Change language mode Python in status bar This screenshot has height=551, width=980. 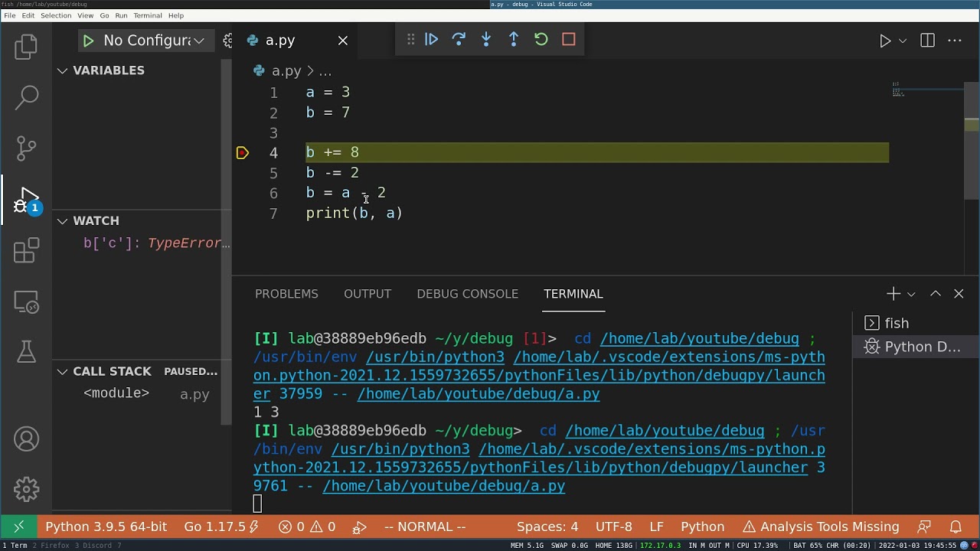(x=703, y=527)
